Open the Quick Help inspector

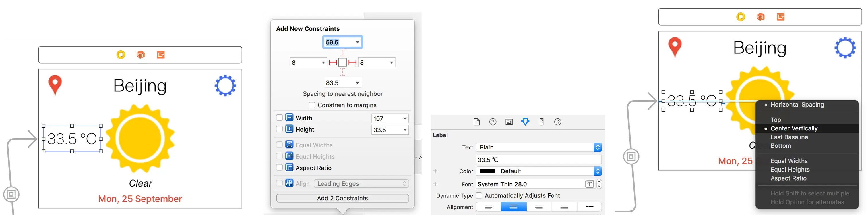click(x=493, y=122)
